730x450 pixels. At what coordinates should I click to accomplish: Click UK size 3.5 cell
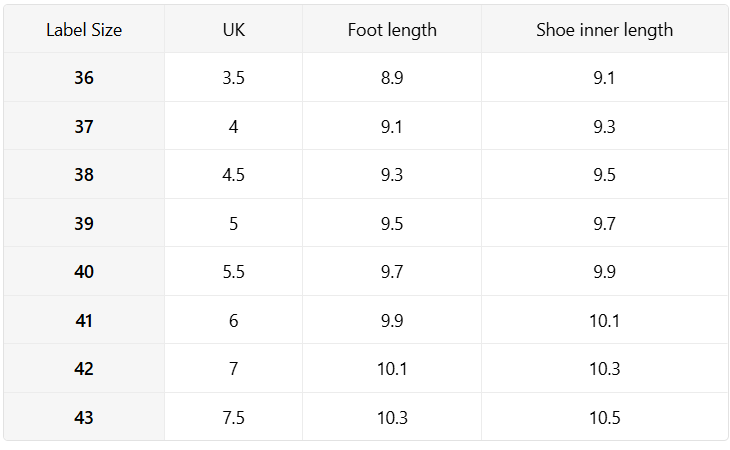[234, 78]
